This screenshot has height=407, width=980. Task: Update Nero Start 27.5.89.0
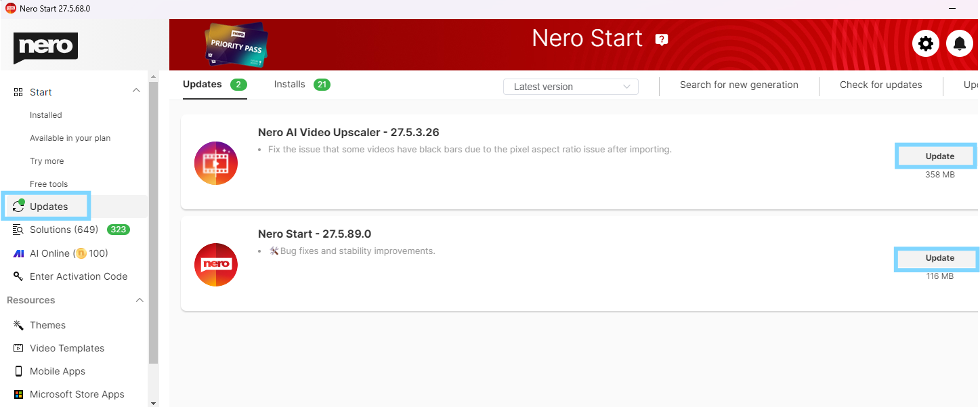click(x=935, y=258)
